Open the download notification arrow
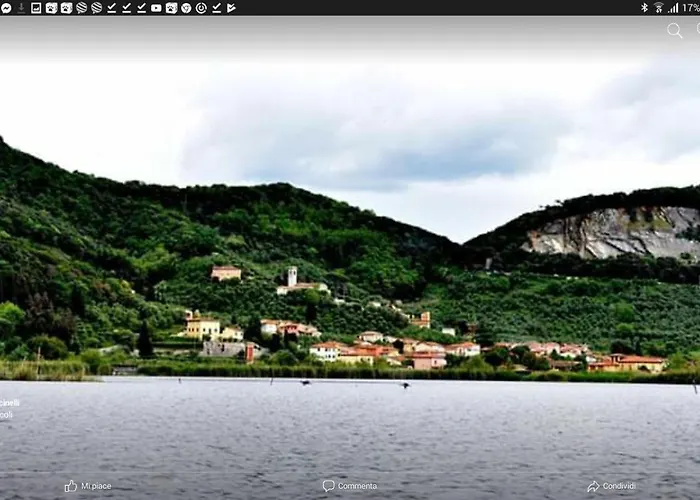700x500 pixels. pyautogui.click(x=21, y=7)
